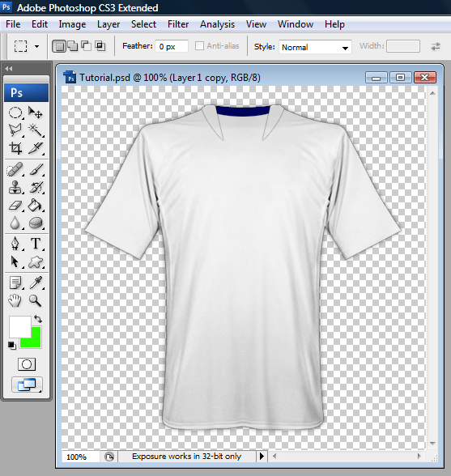
Task: Activate the Horizontal Type tool
Action: (x=36, y=244)
